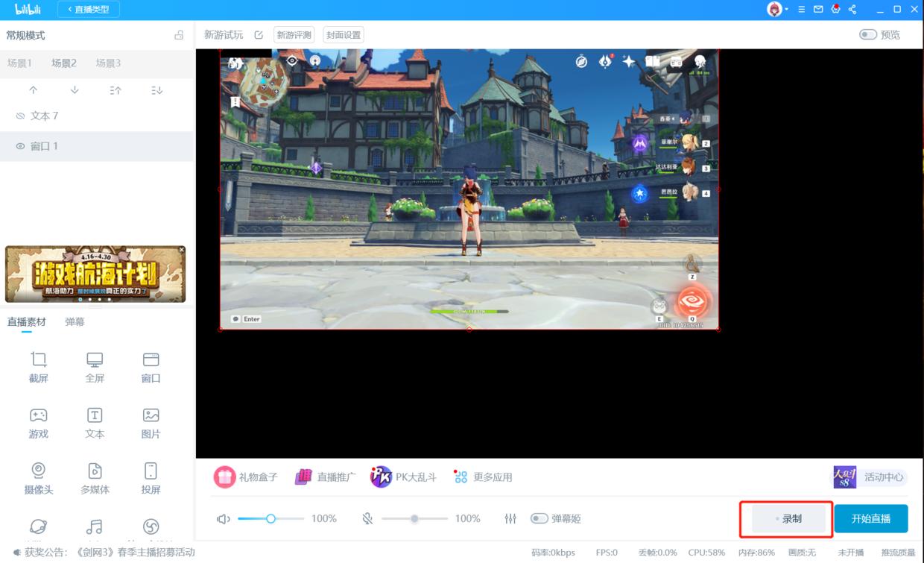Image resolution: width=924 pixels, height=563 pixels.
Task: Open 封面设置 cover settings
Action: pos(344,35)
